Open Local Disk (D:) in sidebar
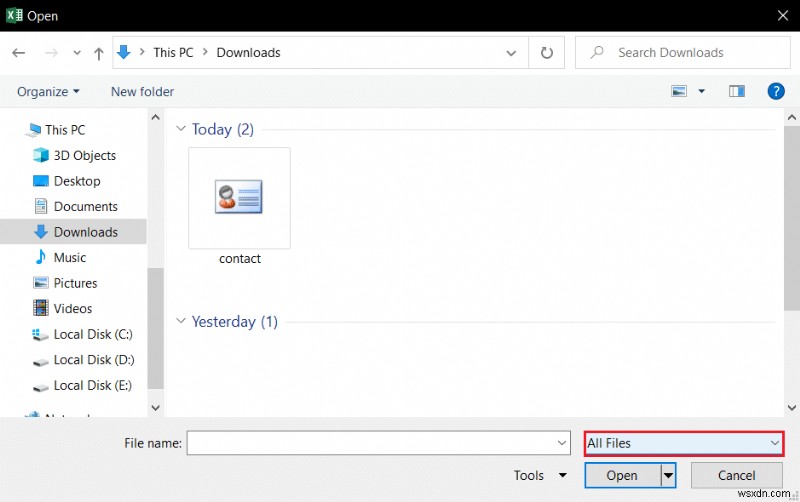This screenshot has width=800, height=502. pos(94,360)
